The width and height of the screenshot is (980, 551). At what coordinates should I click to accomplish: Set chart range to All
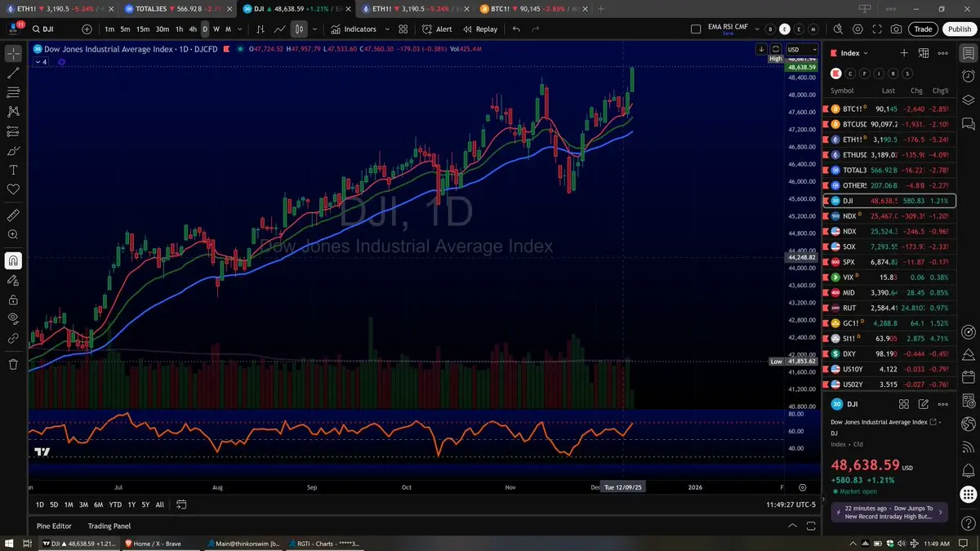[x=160, y=504]
